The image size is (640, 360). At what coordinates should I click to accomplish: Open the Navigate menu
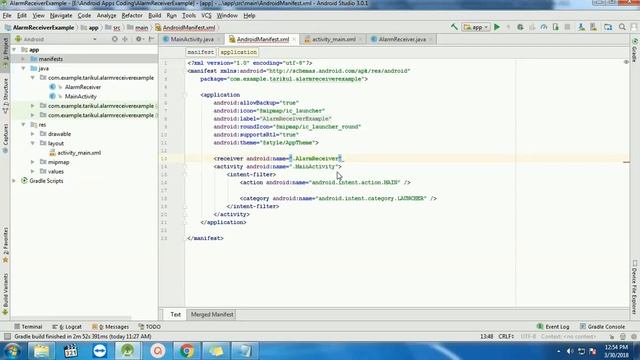click(x=61, y=16)
